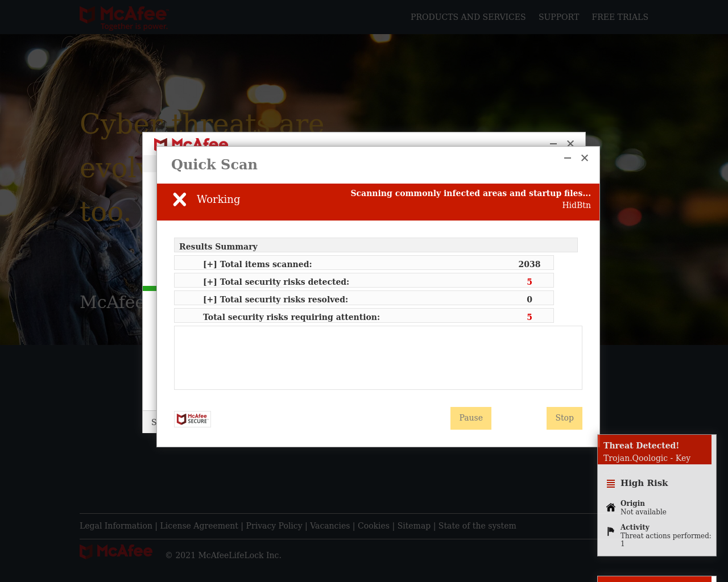Click the empty results details box

tap(378, 357)
